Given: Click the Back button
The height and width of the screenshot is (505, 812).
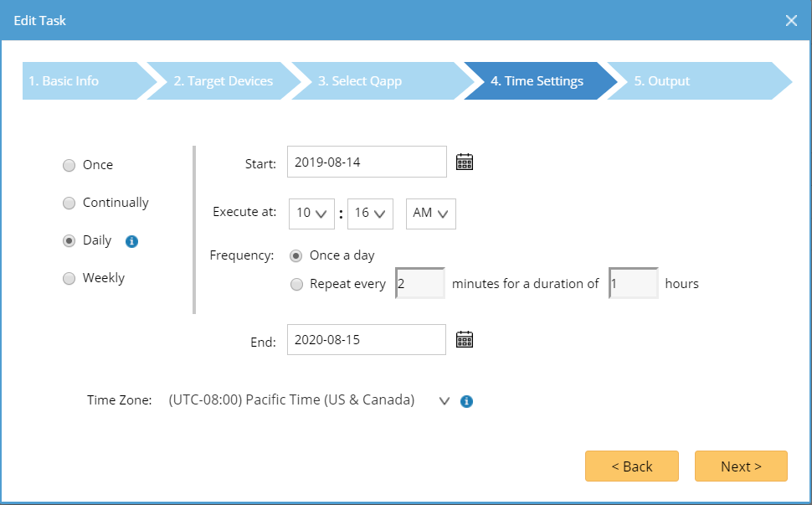Looking at the screenshot, I should [632, 466].
